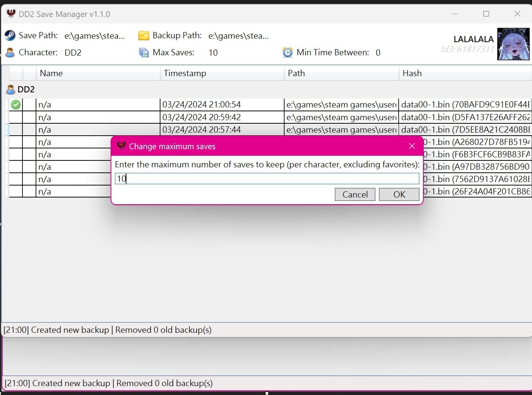Close the Change maximum saves dialog
This screenshot has height=395, width=532.
(412, 146)
